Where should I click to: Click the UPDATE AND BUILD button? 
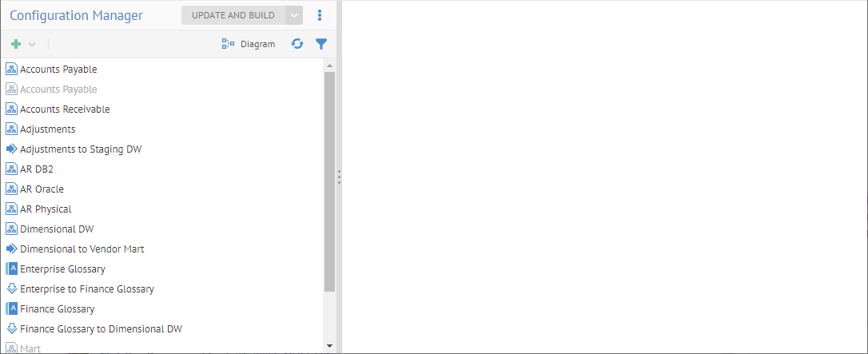pos(233,15)
